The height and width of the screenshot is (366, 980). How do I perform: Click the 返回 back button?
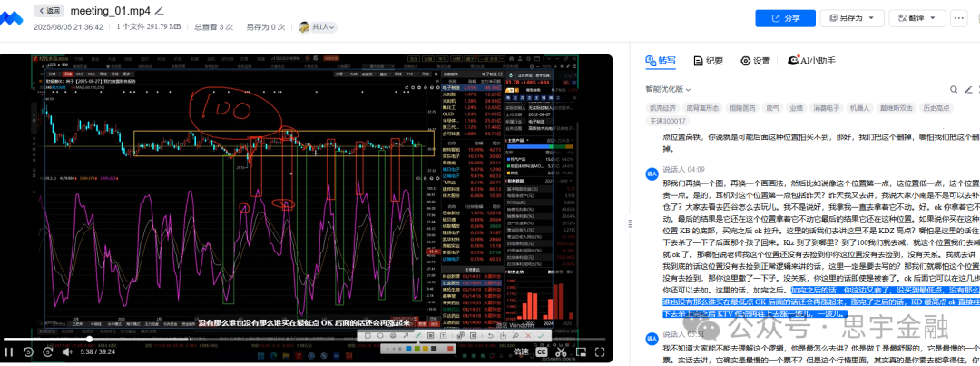pyautogui.click(x=49, y=10)
